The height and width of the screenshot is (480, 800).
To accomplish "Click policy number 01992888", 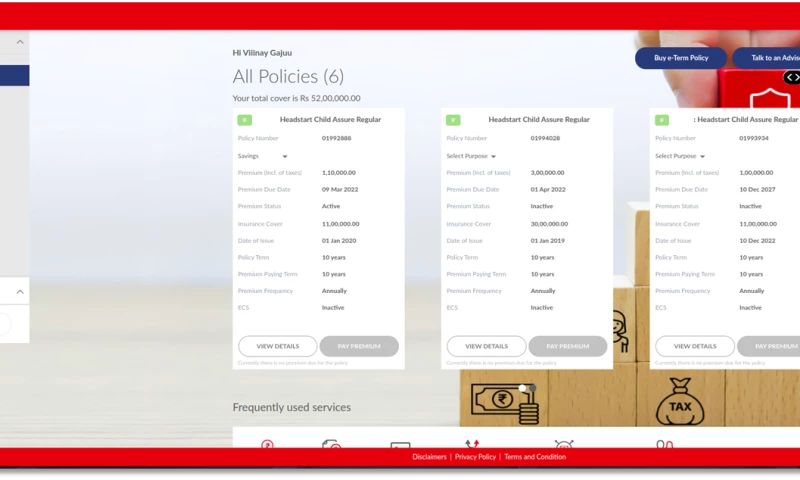I will (x=336, y=138).
